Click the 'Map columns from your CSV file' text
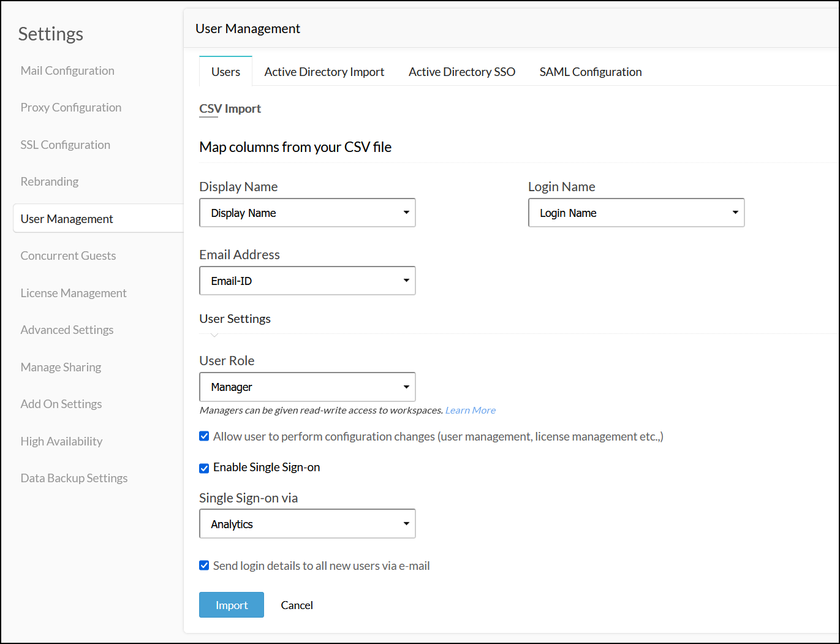The width and height of the screenshot is (840, 644). pos(295,147)
